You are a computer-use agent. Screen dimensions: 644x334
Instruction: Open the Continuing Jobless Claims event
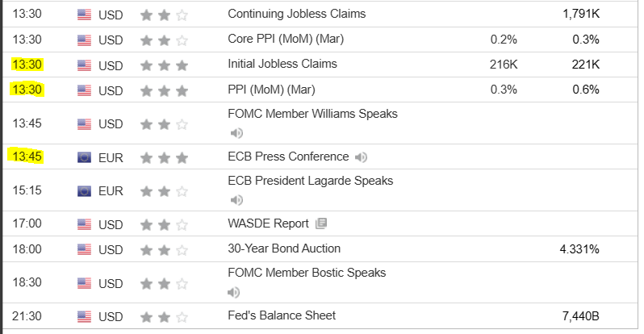click(x=296, y=14)
